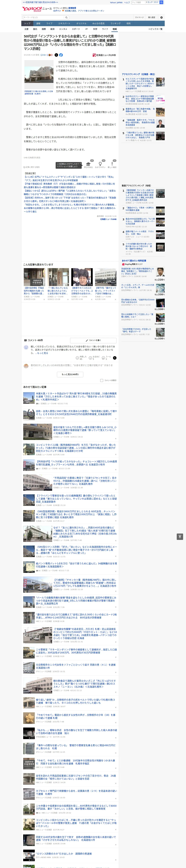Image resolution: width=186 pixels, height=868 pixels.
Task: Click 記事に関する報告 link
Action: tap(31, 167)
